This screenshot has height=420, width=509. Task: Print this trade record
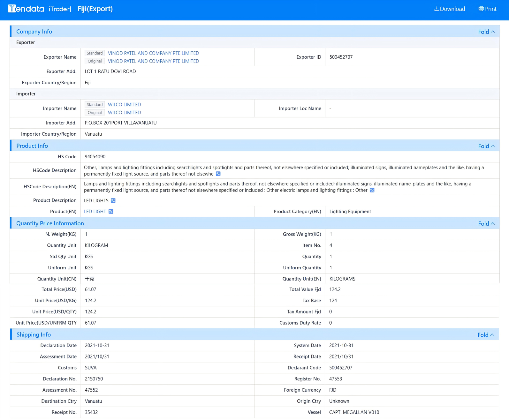coord(487,9)
